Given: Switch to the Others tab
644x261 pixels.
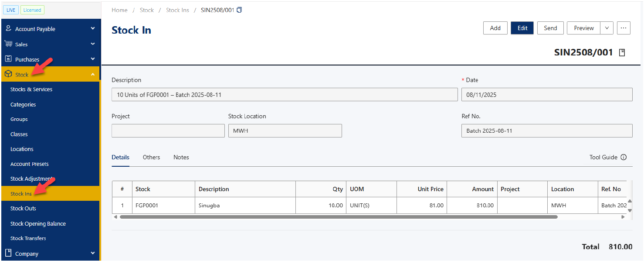Looking at the screenshot, I should tap(151, 157).
